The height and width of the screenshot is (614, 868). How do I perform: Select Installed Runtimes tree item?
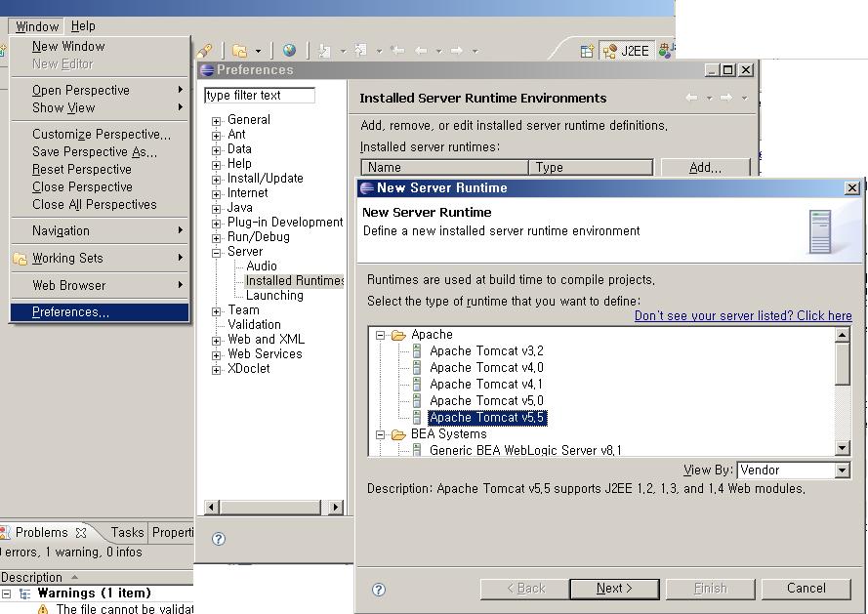click(294, 281)
